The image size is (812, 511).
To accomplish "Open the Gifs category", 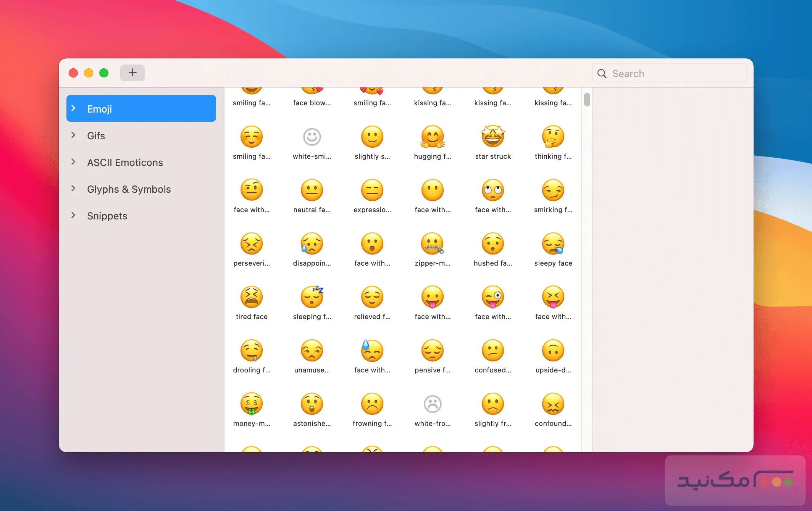I will (x=95, y=135).
